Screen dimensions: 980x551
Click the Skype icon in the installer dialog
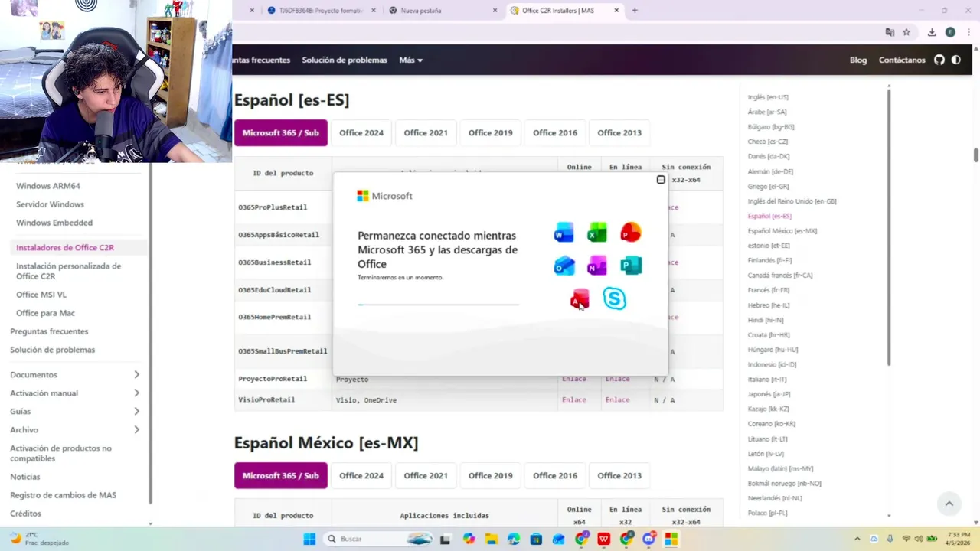click(614, 298)
